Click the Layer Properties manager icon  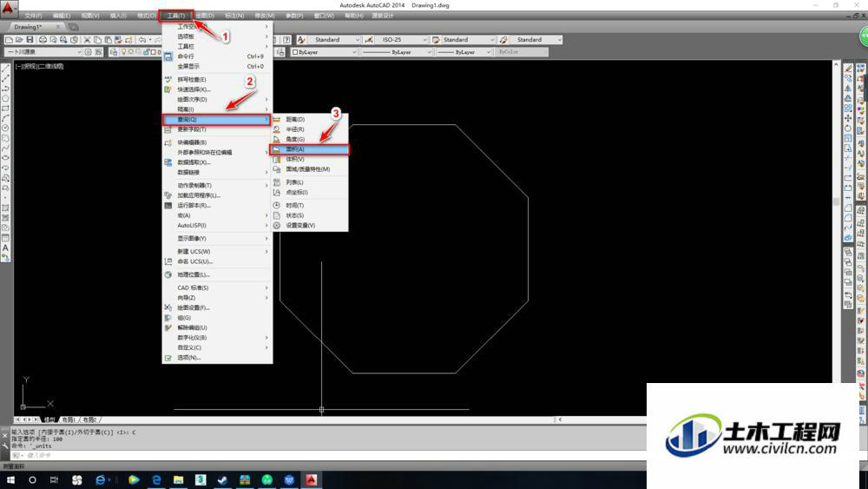pyautogui.click(x=114, y=52)
